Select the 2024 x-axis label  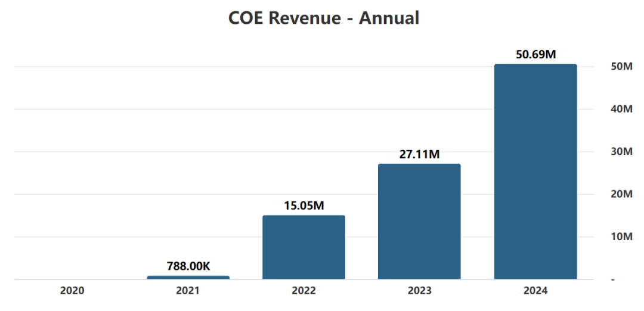[x=535, y=291]
